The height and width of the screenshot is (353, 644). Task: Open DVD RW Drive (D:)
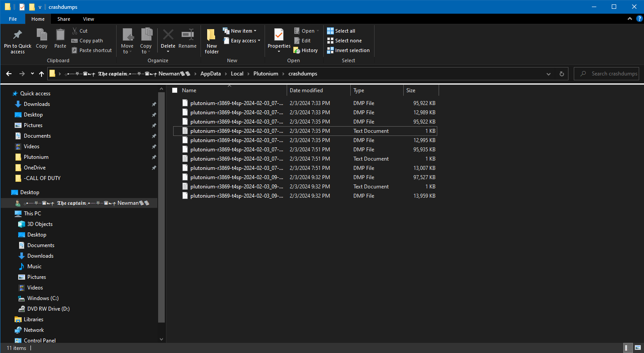[x=48, y=309]
